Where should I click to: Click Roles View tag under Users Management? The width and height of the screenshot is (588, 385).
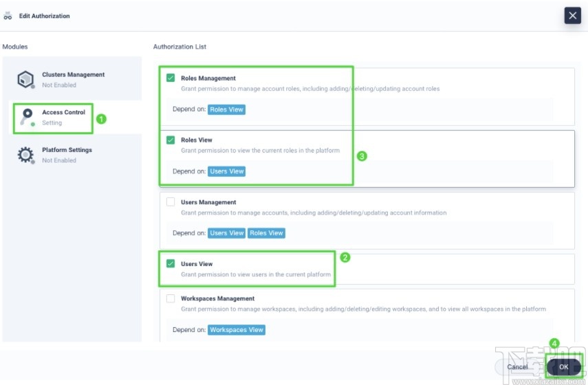click(266, 233)
